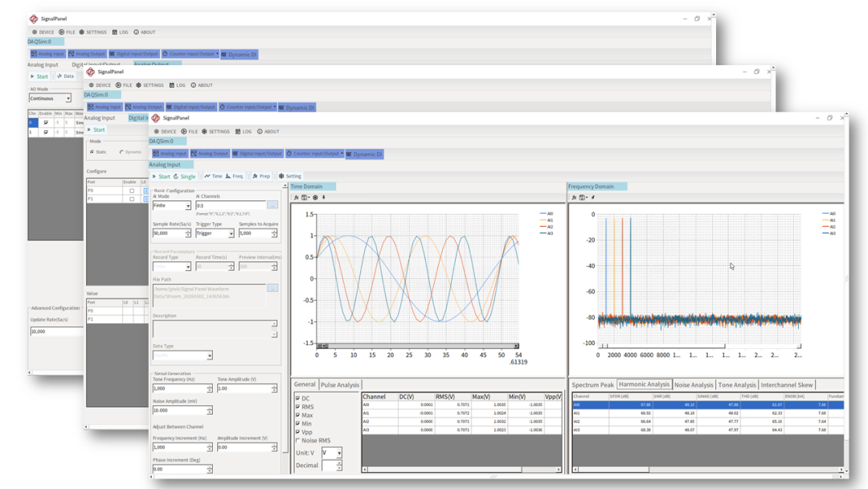The height and width of the screenshot is (489, 868).
Task: Pin the Time Domain chart
Action: tap(324, 198)
